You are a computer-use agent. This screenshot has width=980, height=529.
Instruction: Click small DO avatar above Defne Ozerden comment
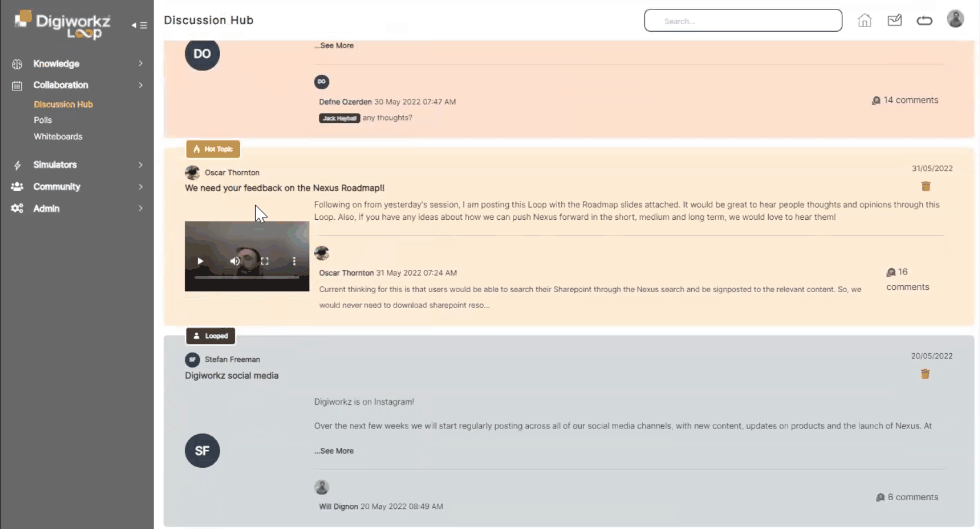pyautogui.click(x=322, y=82)
